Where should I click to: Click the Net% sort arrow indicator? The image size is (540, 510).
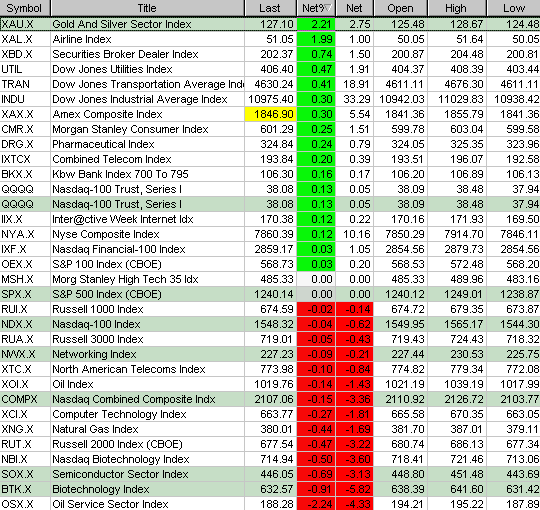point(328,8)
